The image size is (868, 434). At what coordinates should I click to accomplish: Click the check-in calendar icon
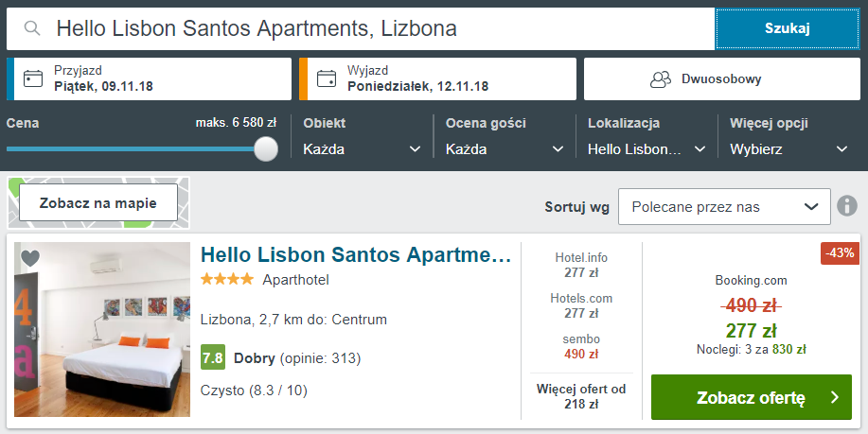33,78
